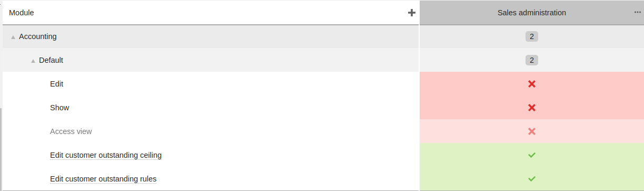Toggle the red cross for Edit permission

pyautogui.click(x=532, y=84)
